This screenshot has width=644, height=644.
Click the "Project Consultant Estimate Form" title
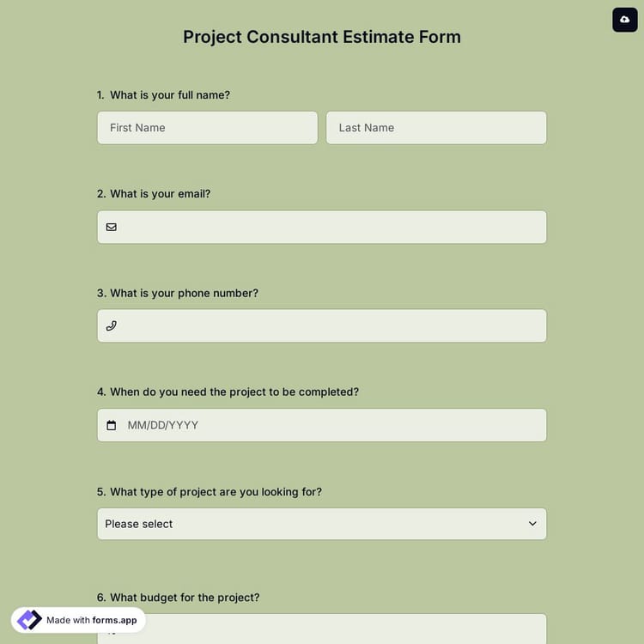pos(322,37)
